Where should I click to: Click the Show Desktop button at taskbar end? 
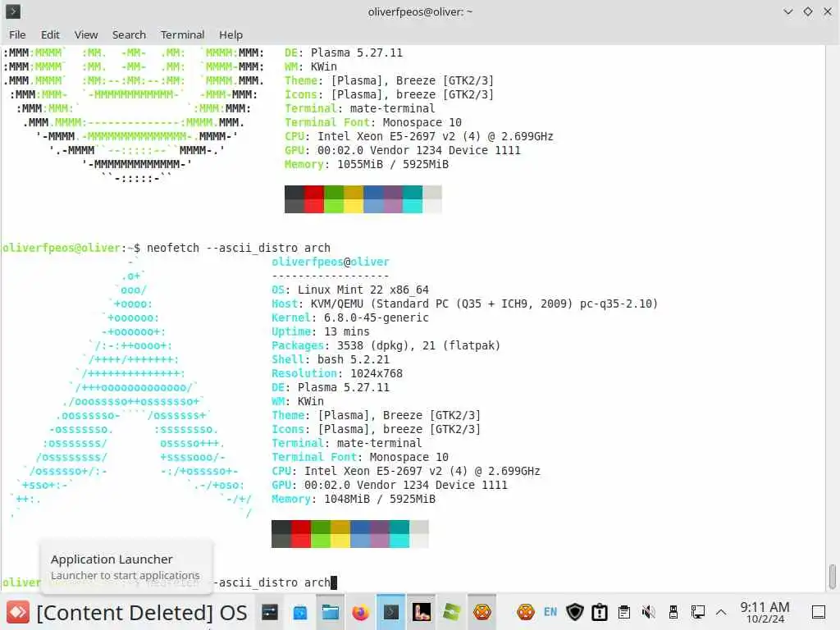(x=819, y=612)
